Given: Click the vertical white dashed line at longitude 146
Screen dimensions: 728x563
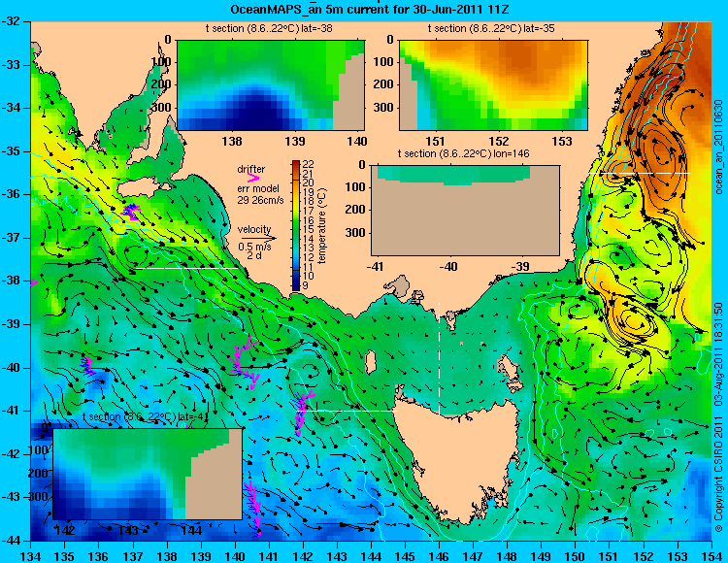Looking at the screenshot, I should pos(439,359).
